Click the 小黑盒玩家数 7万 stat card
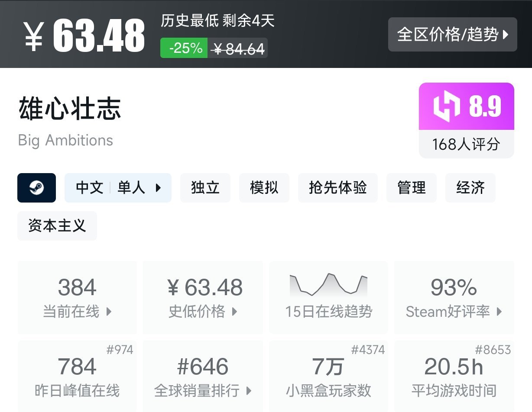The width and height of the screenshot is (532, 412). [328, 376]
